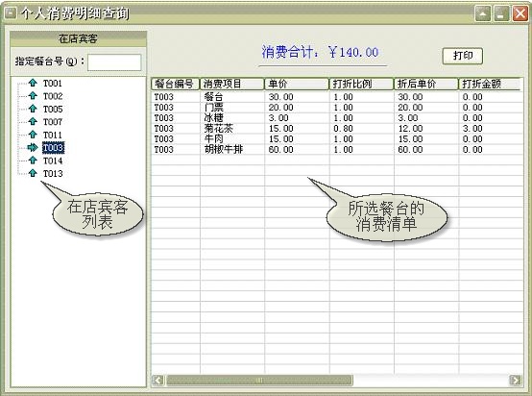Click the arrow icon beside T011
532x396 pixels.
click(33, 135)
